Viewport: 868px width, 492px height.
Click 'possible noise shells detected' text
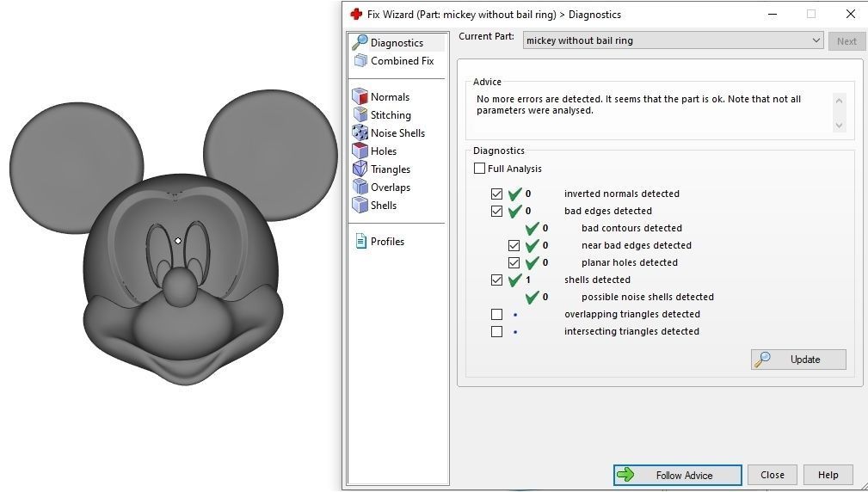point(648,297)
